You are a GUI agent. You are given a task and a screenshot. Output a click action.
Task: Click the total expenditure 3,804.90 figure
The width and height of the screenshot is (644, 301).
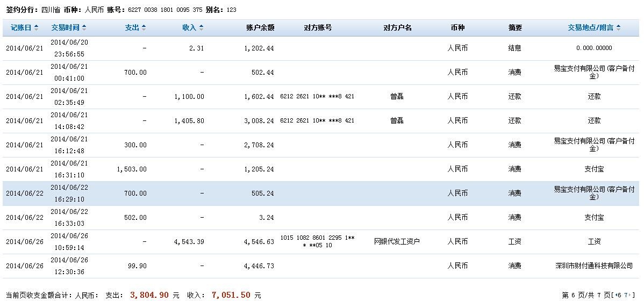(x=149, y=295)
